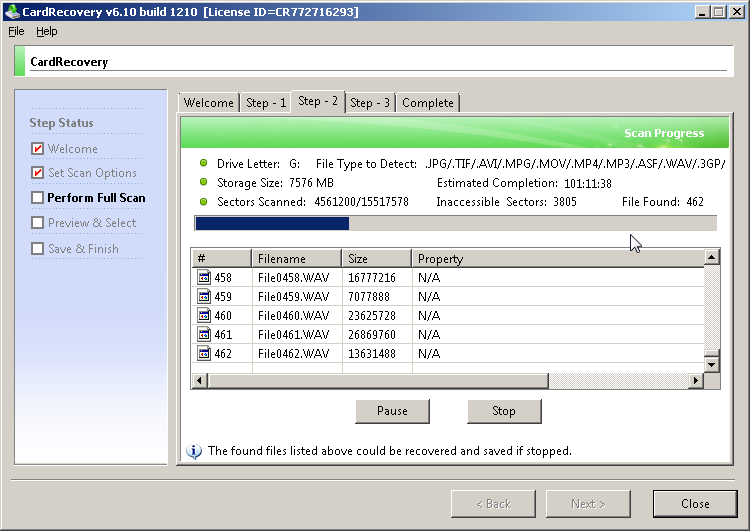750x531 pixels.
Task: Open the File menu
Action: [16, 31]
